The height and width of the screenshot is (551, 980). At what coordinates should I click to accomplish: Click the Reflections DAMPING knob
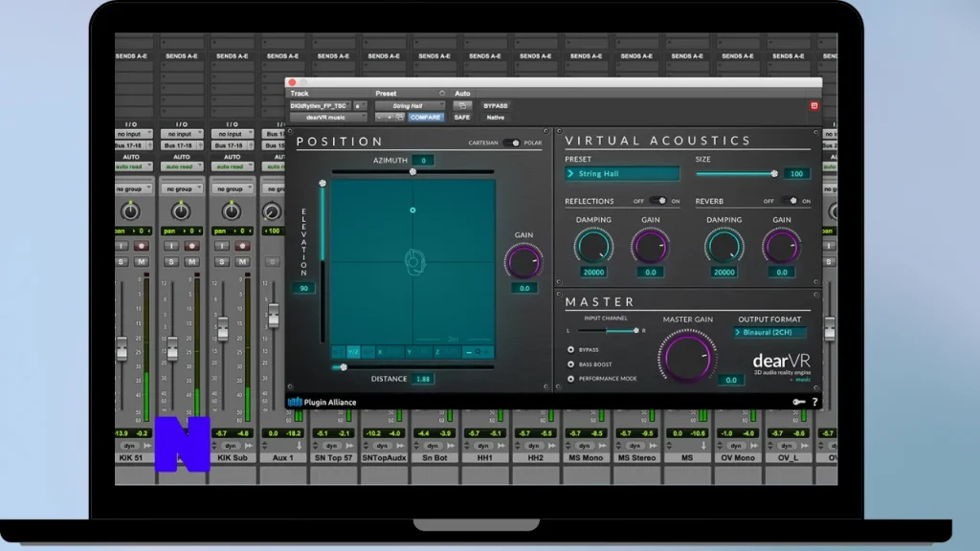pos(593,246)
